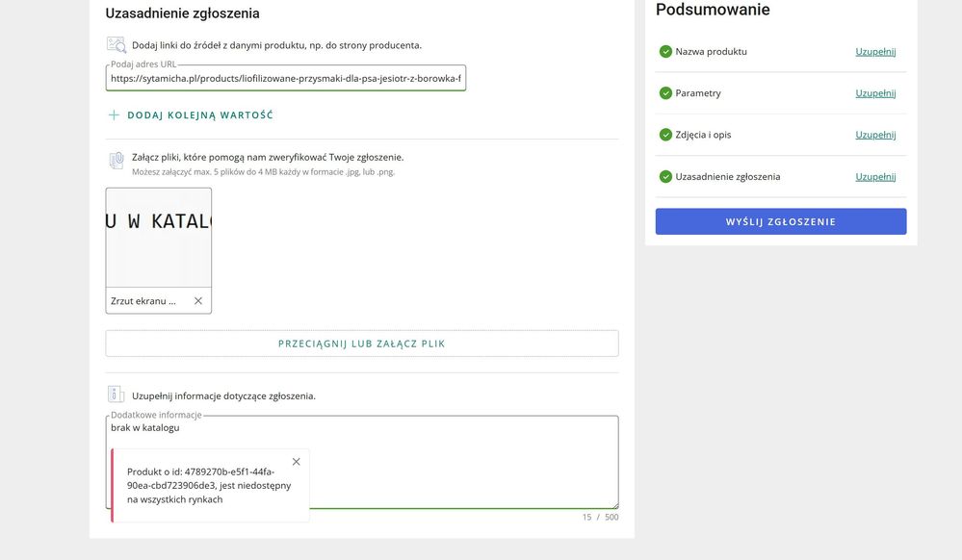Click green checkmark beside Zdjęcia i opis
This screenshot has width=962, height=560.
point(665,135)
